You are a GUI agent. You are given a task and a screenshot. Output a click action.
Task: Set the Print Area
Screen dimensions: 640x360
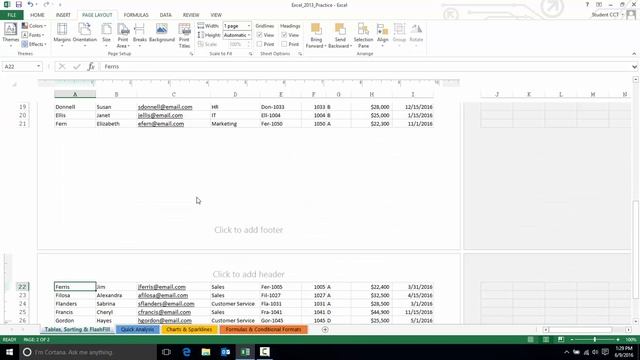[123, 35]
